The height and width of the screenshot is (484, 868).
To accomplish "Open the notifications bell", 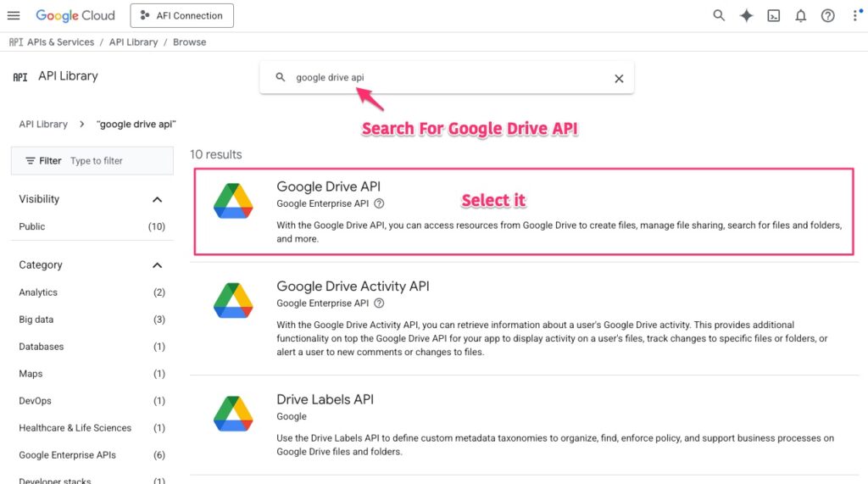I will 800,15.
